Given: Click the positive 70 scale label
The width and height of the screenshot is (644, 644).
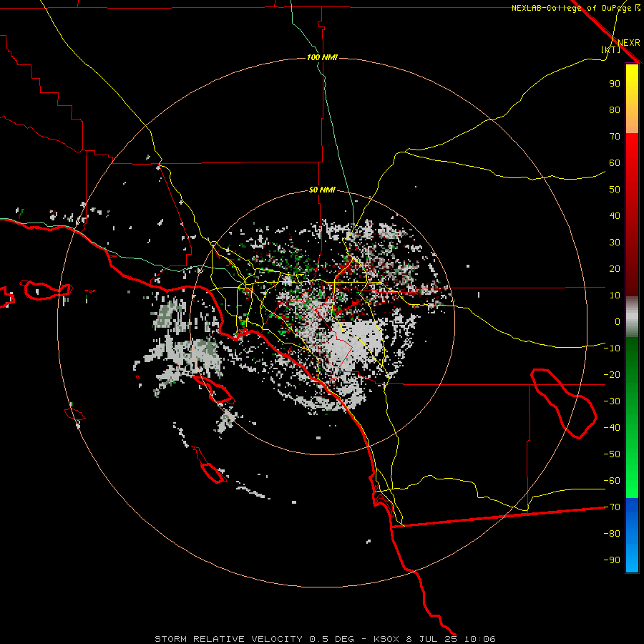Looking at the screenshot, I should (x=615, y=137).
